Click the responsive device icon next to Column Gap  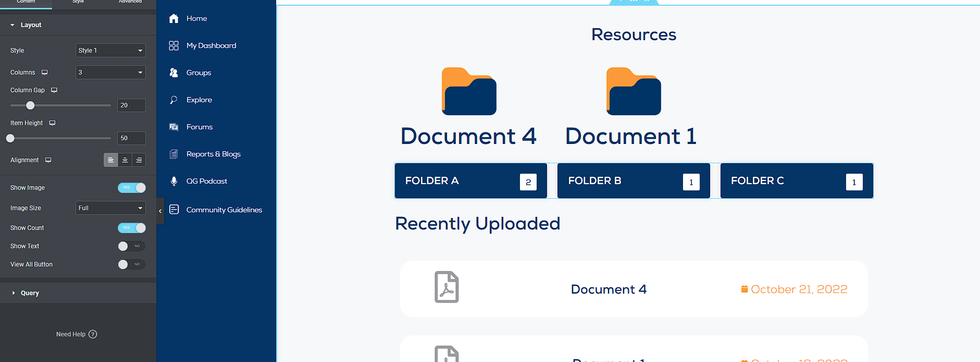(54, 90)
